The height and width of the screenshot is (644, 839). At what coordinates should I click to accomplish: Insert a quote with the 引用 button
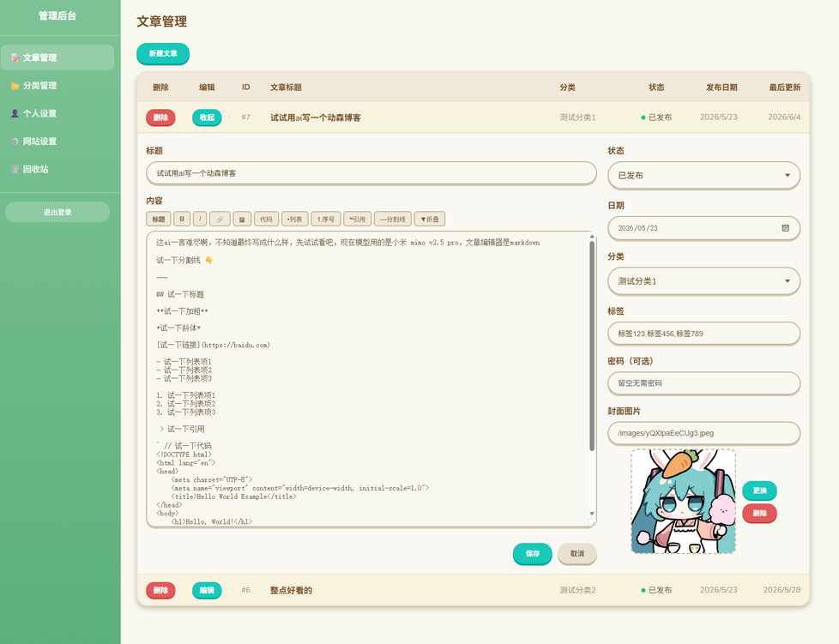point(357,219)
